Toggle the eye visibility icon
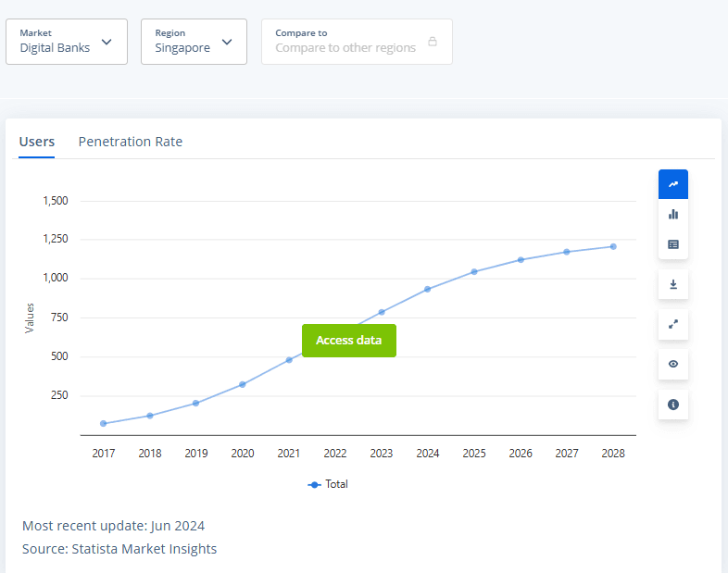This screenshot has width=728, height=573. (x=672, y=364)
